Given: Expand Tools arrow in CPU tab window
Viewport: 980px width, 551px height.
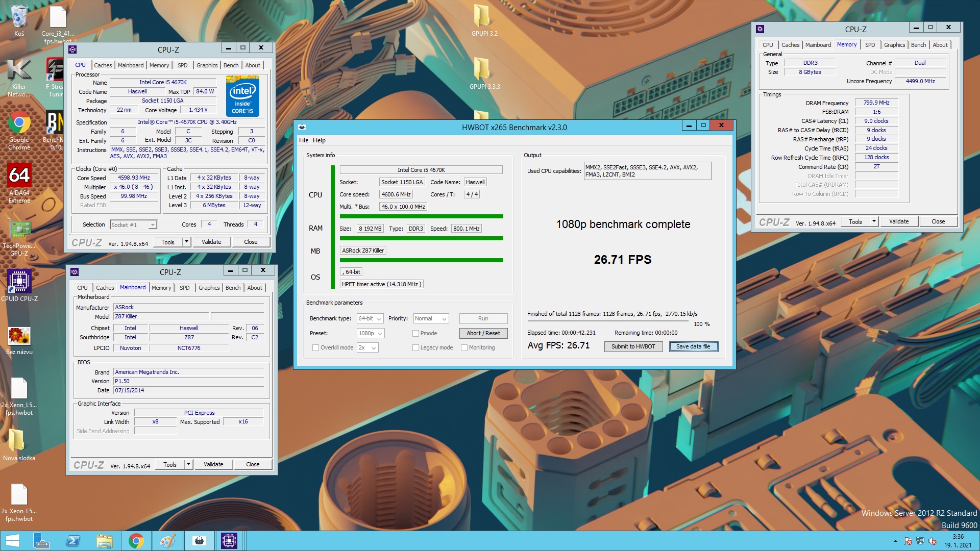Looking at the screenshot, I should click(186, 242).
